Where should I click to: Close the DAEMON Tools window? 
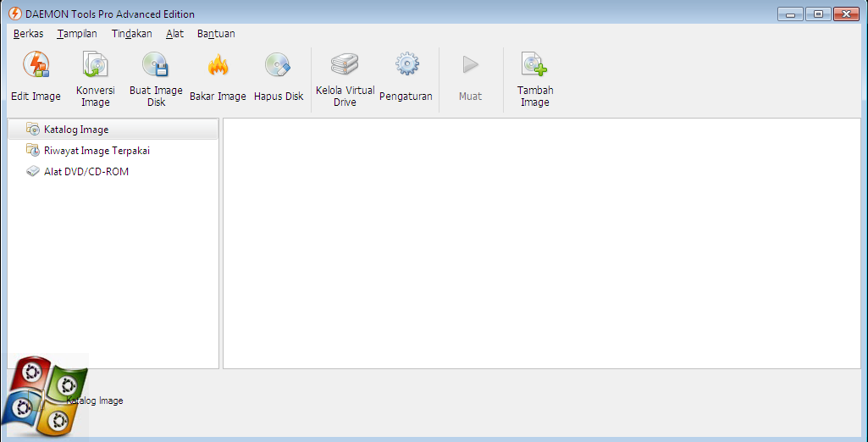point(846,14)
